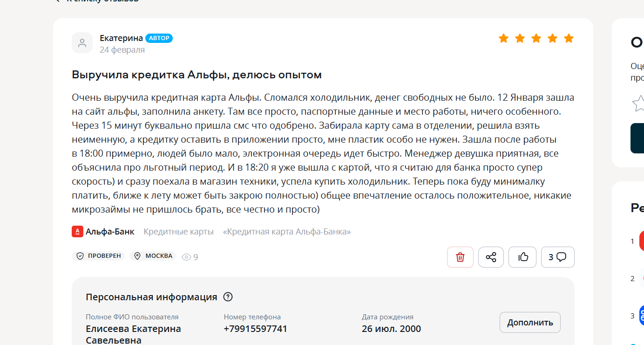
Task: Open the Кредитные карты category link
Action: (178, 232)
